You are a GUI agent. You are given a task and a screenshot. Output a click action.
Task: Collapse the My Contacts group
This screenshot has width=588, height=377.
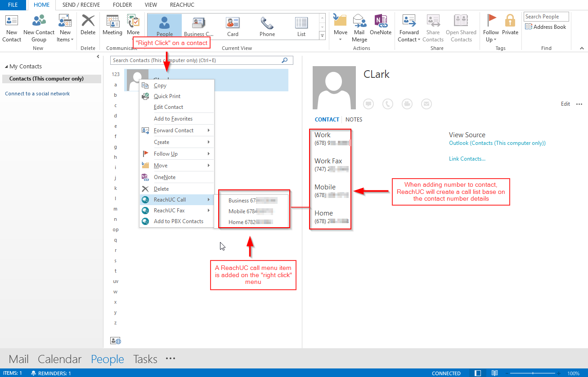[x=6, y=67]
